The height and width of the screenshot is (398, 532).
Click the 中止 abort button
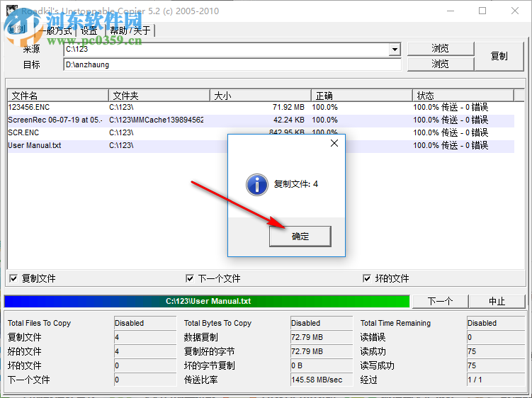pos(497,301)
